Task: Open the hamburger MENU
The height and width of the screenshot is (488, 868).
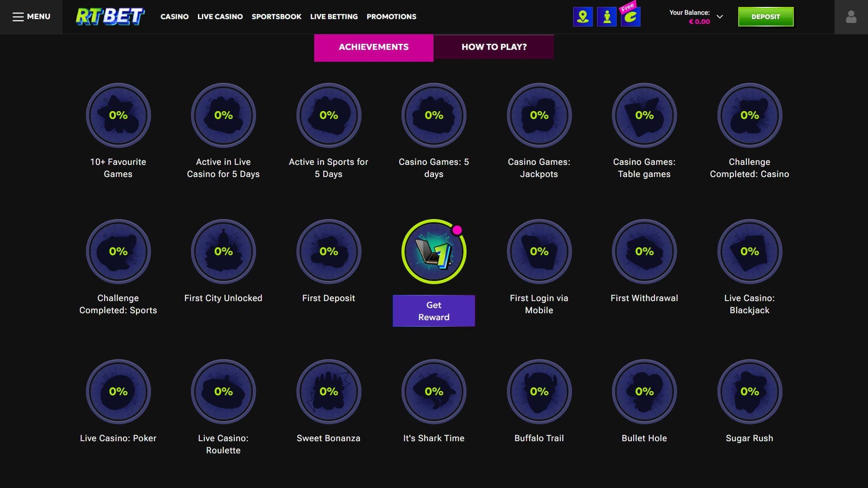Action: coord(31,17)
